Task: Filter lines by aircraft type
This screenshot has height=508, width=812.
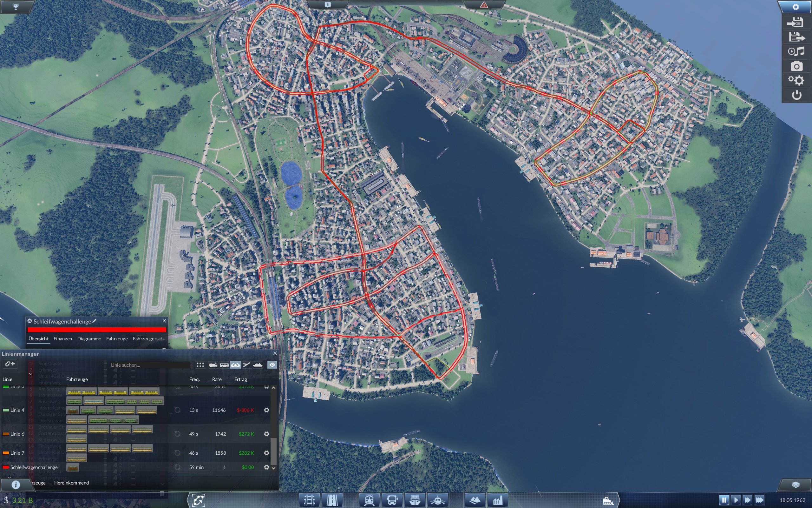Action: tap(246, 365)
